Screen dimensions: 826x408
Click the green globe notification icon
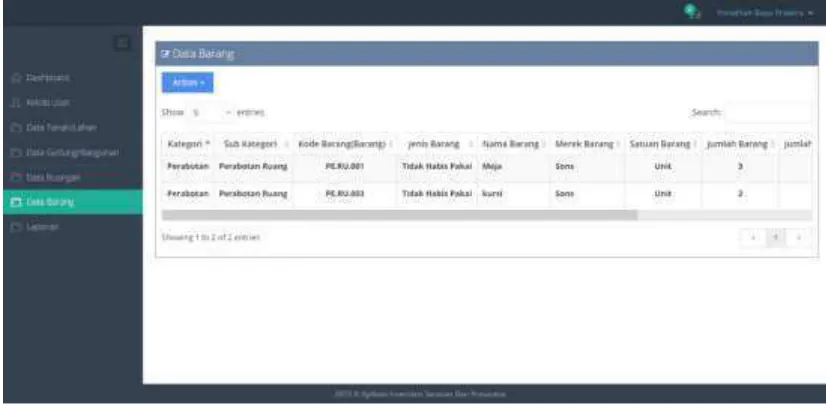691,12
